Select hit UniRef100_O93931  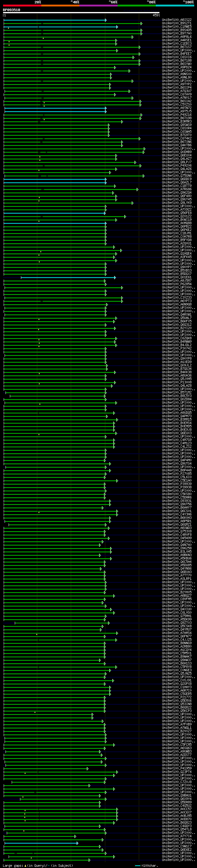(177, 501)
